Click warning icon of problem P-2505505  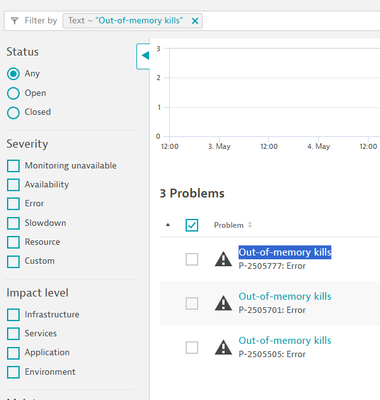[x=223, y=347]
